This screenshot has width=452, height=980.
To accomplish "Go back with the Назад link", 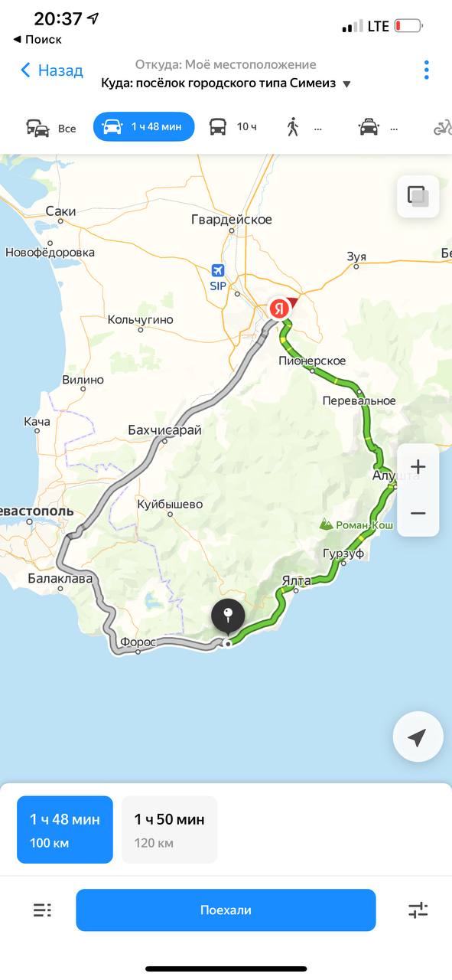I will 51,70.
